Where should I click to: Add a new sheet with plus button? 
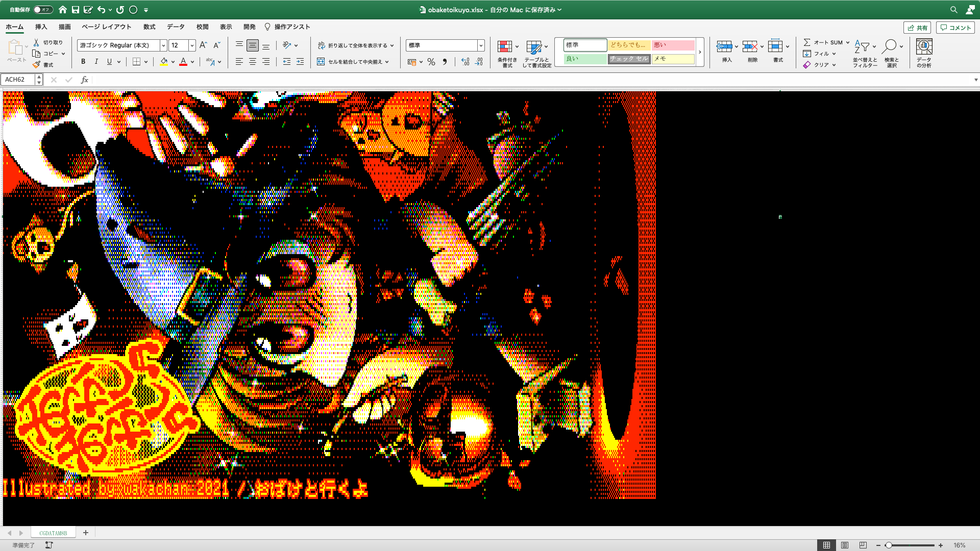pyautogui.click(x=86, y=533)
